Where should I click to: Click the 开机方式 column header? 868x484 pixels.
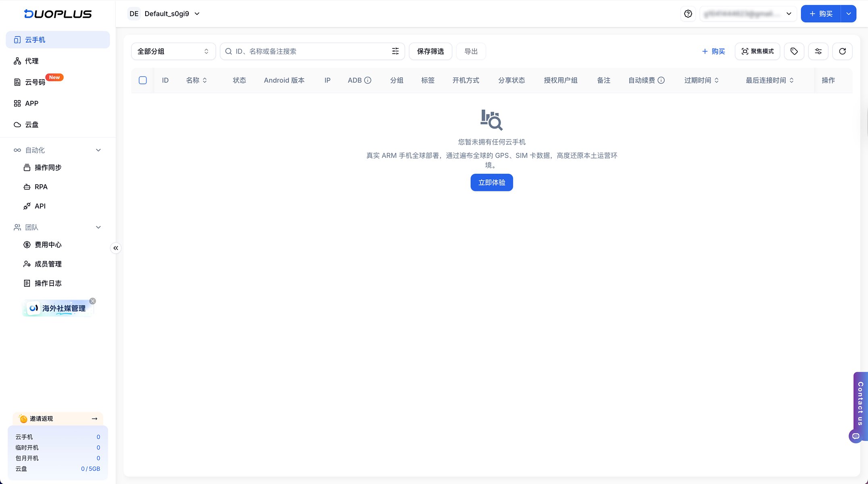[x=466, y=80]
